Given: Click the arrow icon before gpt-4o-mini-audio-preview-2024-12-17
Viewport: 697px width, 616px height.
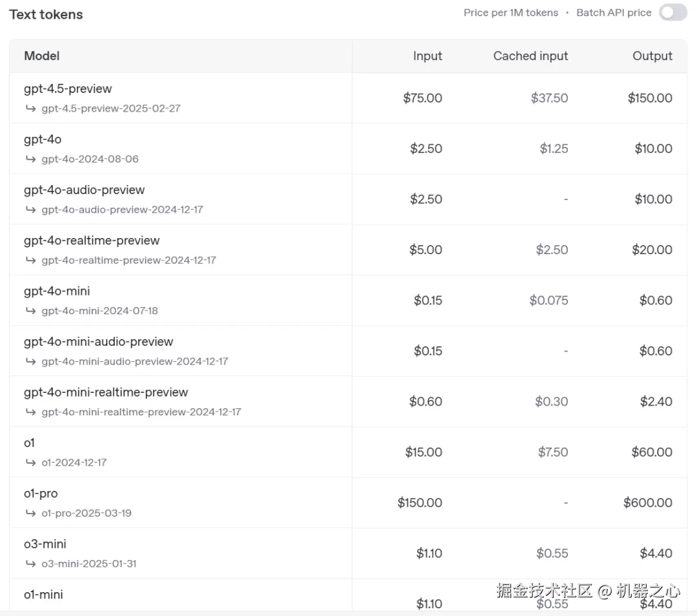Looking at the screenshot, I should coord(30,361).
